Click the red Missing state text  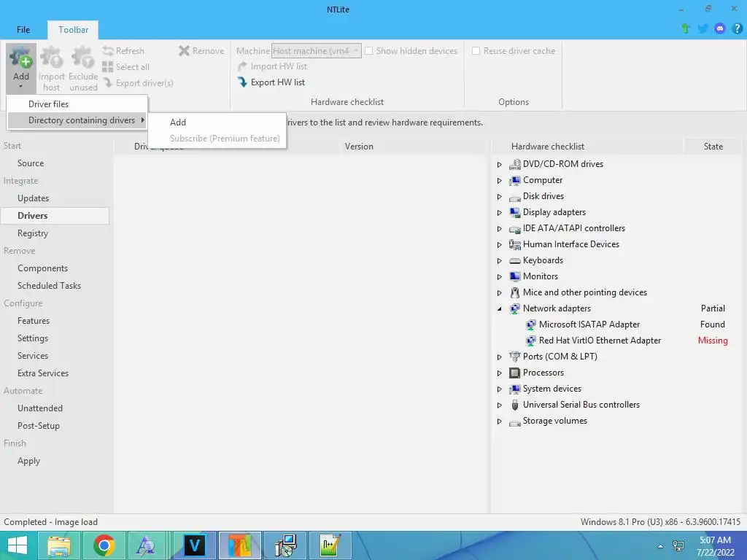713,341
